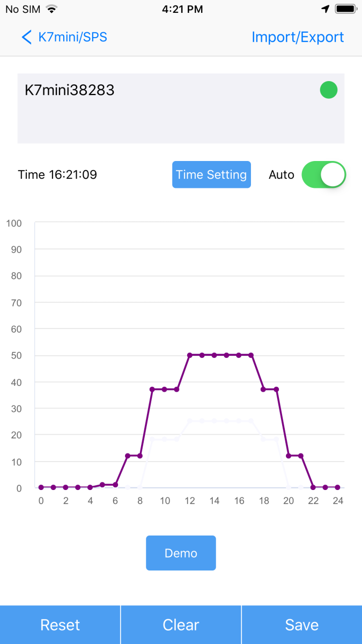Open Import/Export options

tap(298, 37)
